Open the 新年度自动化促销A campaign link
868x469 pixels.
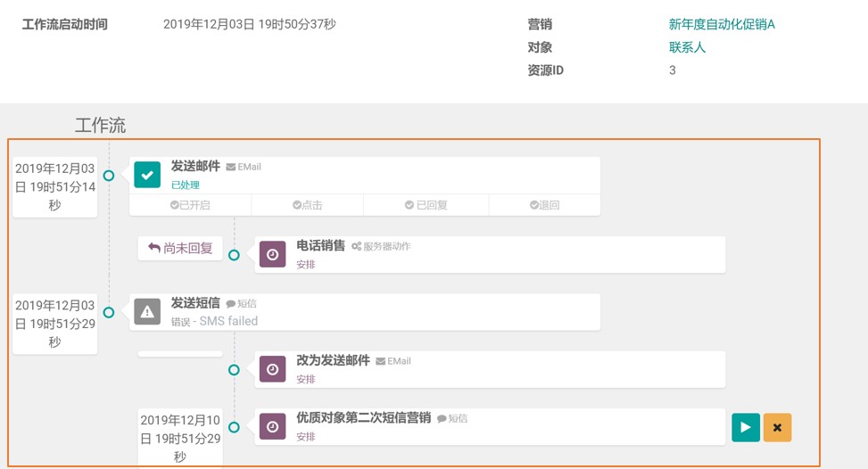point(722,24)
